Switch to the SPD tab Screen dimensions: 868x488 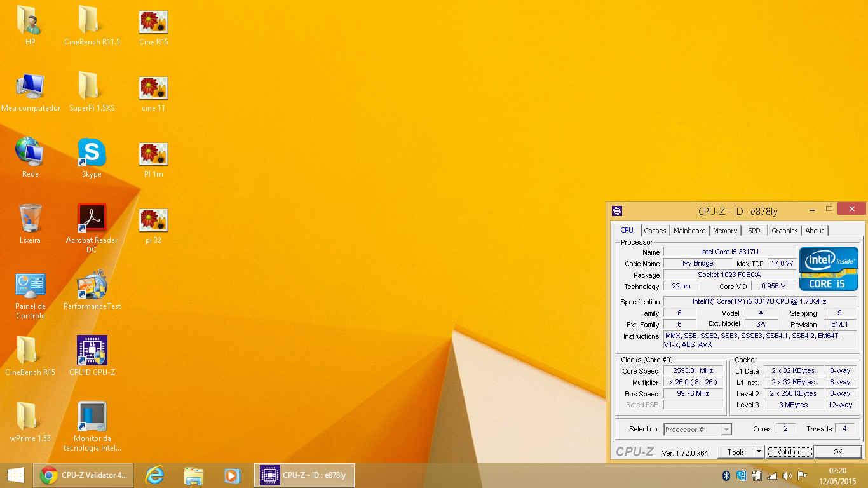click(754, 231)
